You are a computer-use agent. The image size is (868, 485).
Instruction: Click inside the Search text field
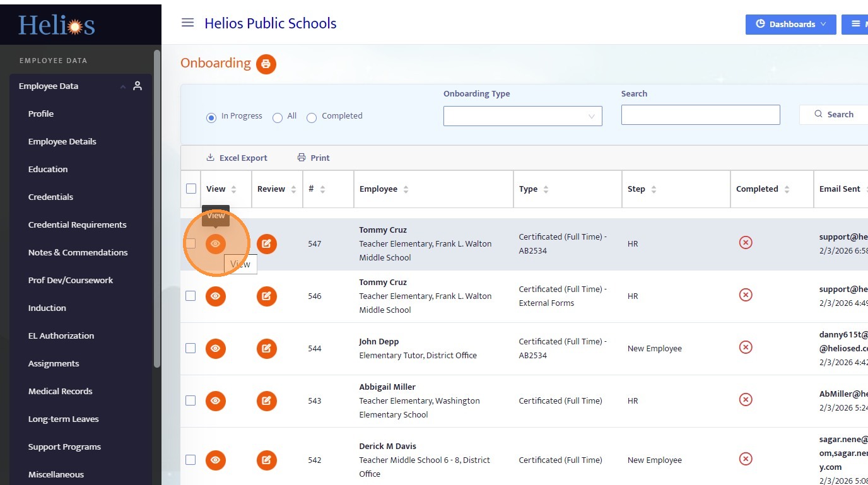(700, 115)
